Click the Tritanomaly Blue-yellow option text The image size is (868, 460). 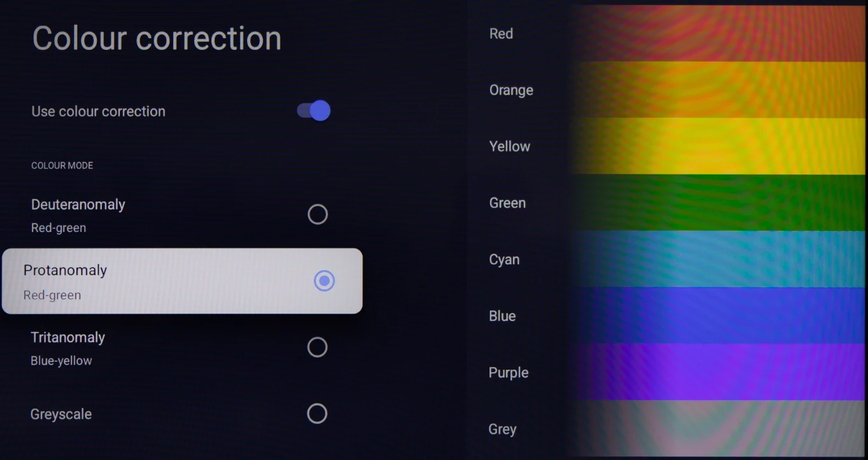pos(68,348)
